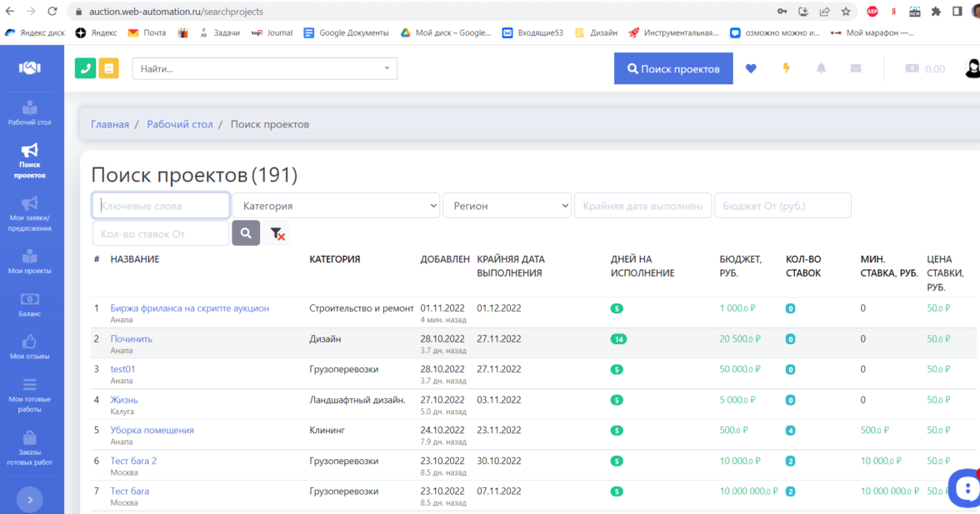Click the magnifier filter search button
The image size is (980, 514).
click(246, 234)
